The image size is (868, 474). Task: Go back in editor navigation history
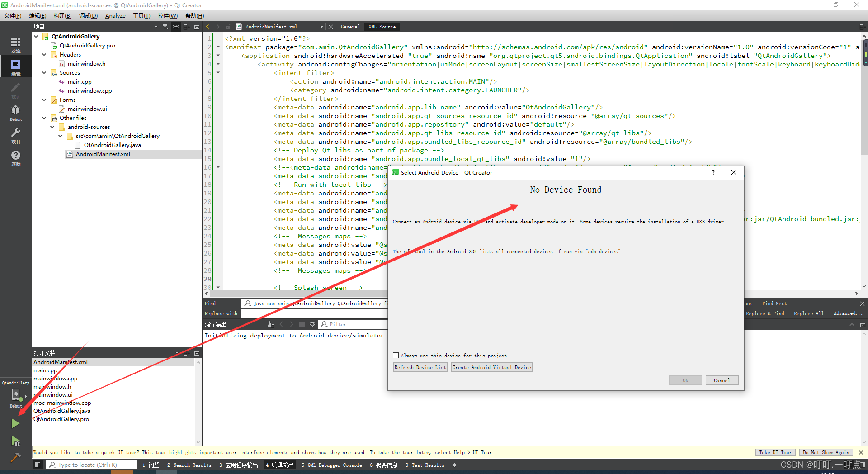click(x=208, y=27)
